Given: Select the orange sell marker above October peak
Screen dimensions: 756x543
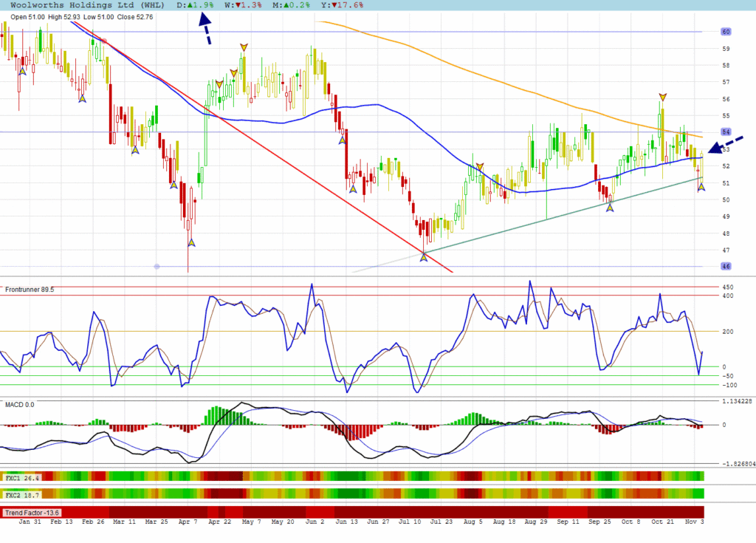Looking at the screenshot, I should [x=663, y=97].
